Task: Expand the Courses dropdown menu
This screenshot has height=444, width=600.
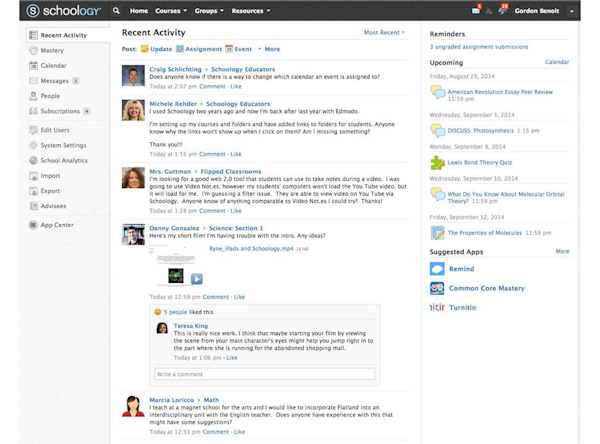Action: tap(171, 11)
